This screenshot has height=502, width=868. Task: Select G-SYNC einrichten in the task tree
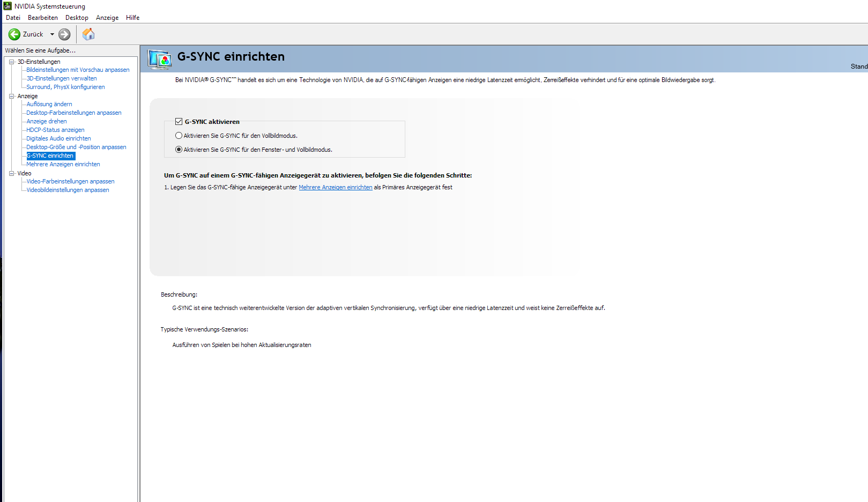(x=50, y=156)
